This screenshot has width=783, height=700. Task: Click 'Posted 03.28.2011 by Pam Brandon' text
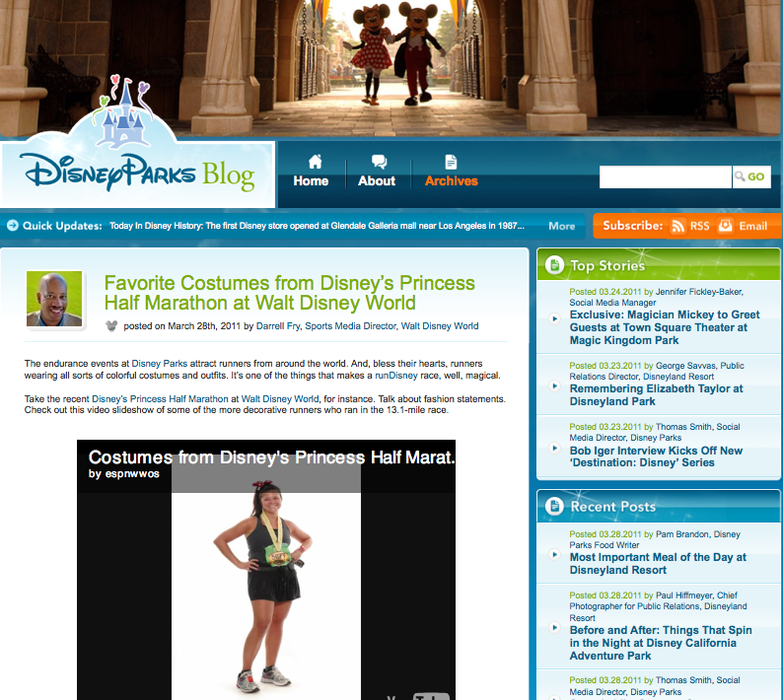coord(640,534)
